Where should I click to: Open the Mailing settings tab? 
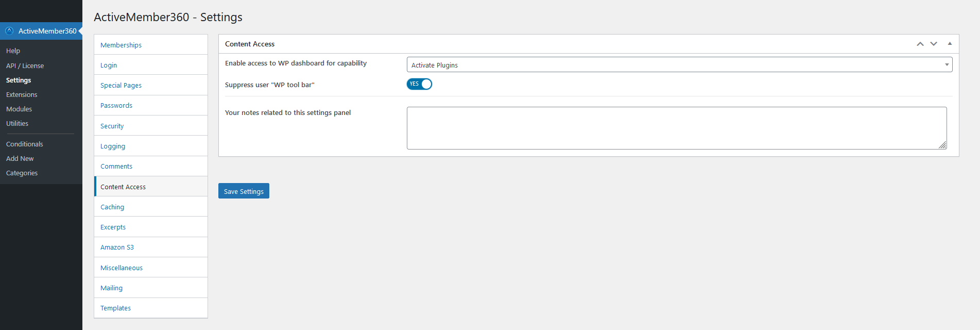(x=151, y=288)
